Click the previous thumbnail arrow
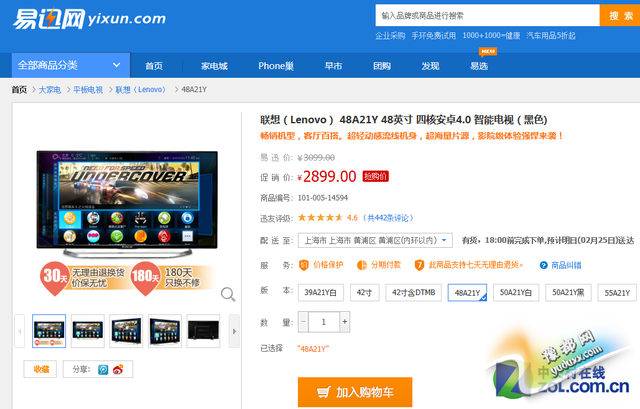The width and height of the screenshot is (640, 409). click(21, 330)
